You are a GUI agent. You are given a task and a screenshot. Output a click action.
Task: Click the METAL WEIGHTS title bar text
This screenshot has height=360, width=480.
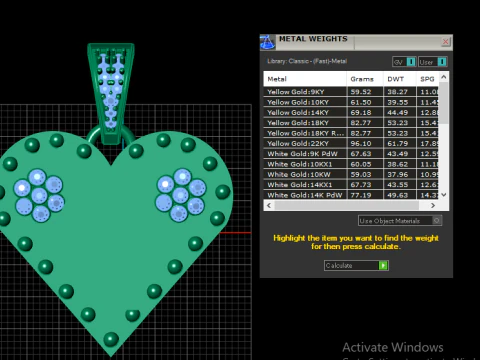(x=313, y=39)
